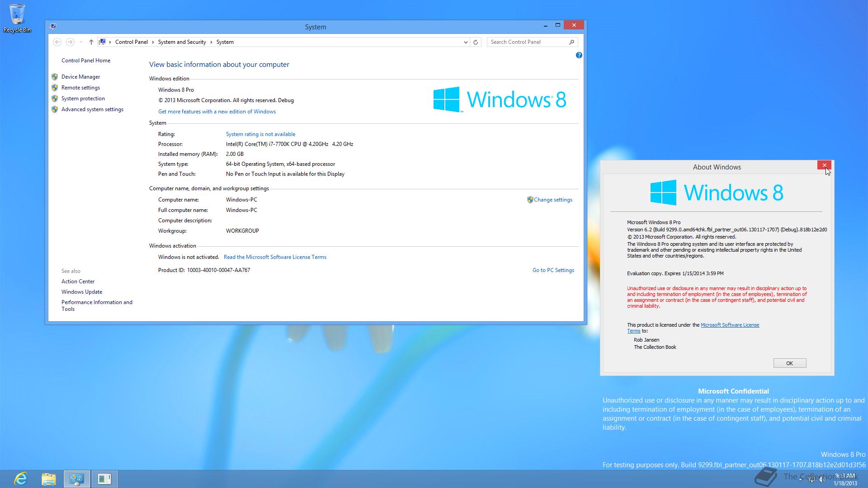
Task: Open Remote settings
Action: [80, 88]
